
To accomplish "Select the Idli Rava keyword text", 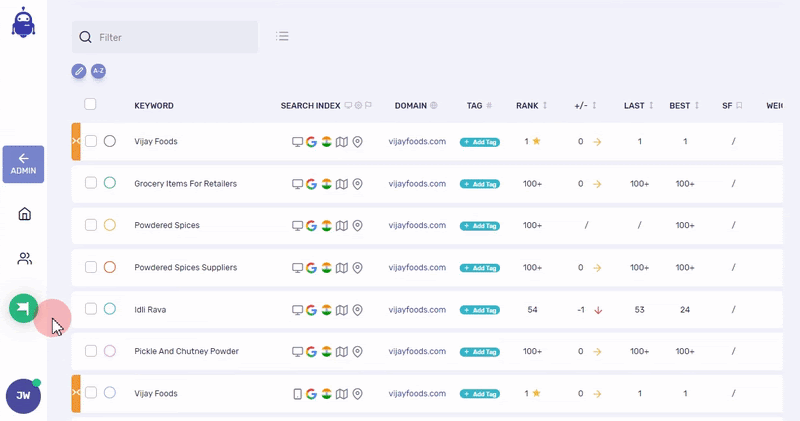I will (150, 310).
